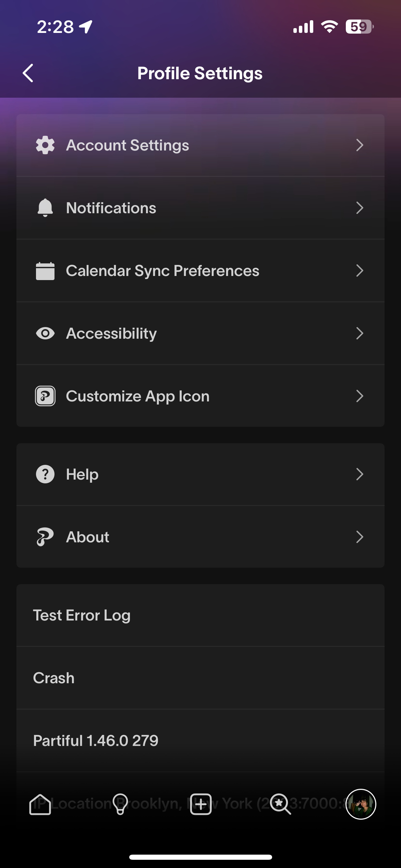Screen dimensions: 401x868
Task: Tap the Partiful logo beside About
Action: (45, 537)
